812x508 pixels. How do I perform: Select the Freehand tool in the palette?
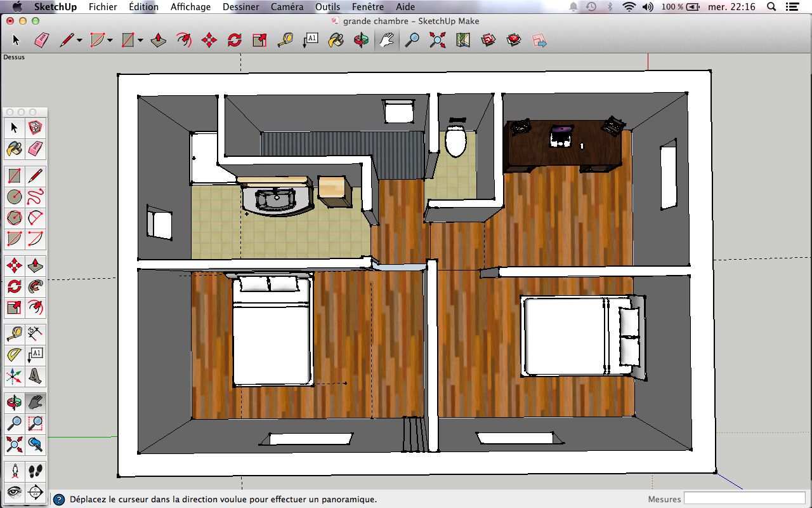[36, 197]
